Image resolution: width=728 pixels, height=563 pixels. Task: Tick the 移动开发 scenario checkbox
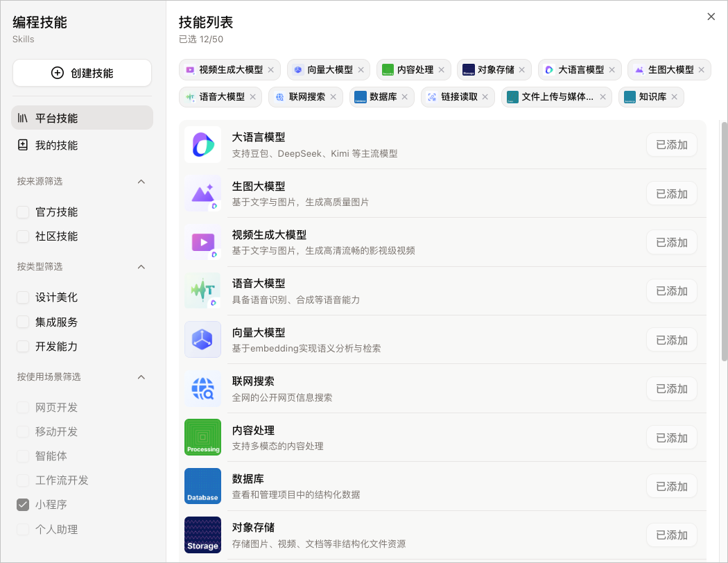(x=23, y=432)
